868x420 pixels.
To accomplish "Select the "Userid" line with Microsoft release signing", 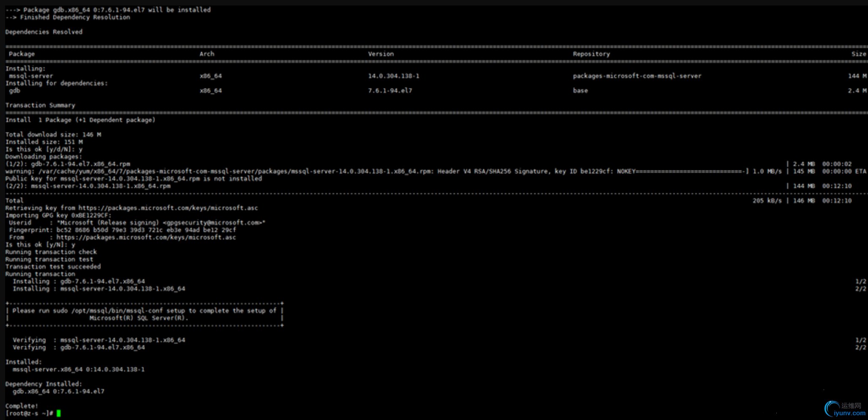I will point(137,223).
